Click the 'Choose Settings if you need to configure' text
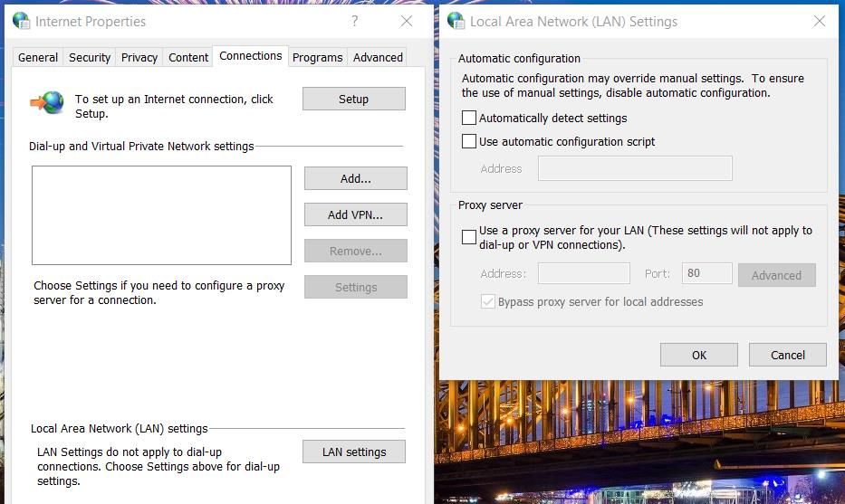 [x=159, y=292]
